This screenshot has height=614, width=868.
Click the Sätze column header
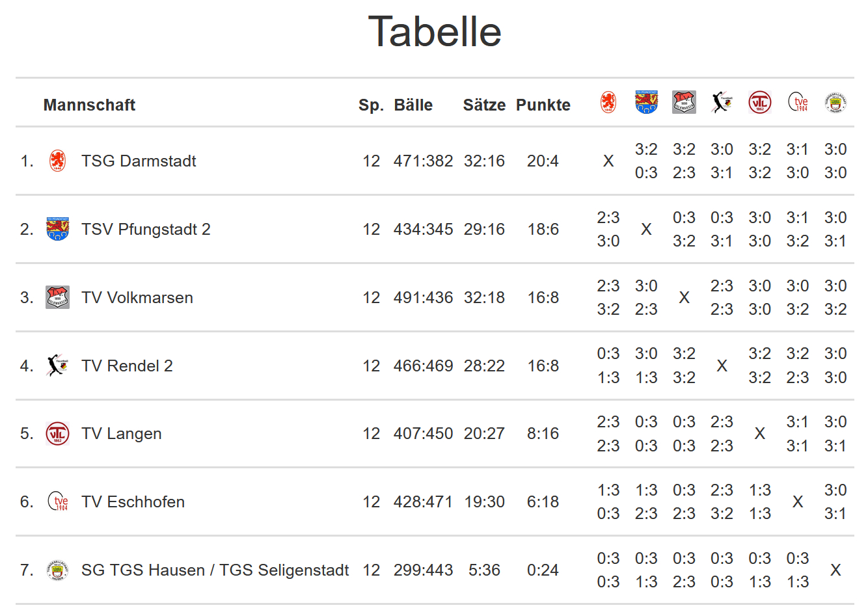point(484,105)
